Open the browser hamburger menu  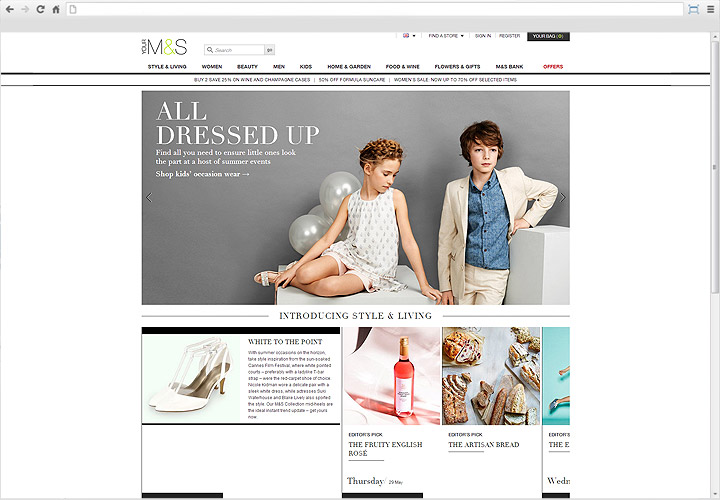[711, 9]
